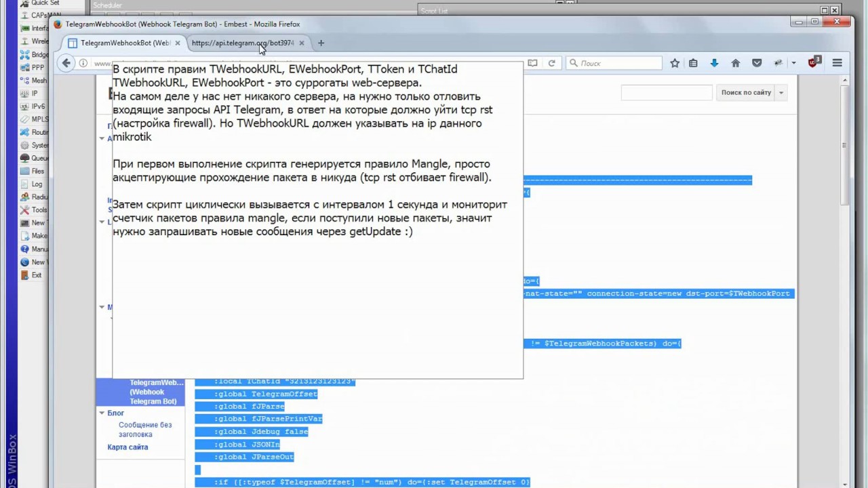Screen dimensions: 868x488
Task: Maximize the Firefox window
Action: pyautogui.click(x=815, y=22)
